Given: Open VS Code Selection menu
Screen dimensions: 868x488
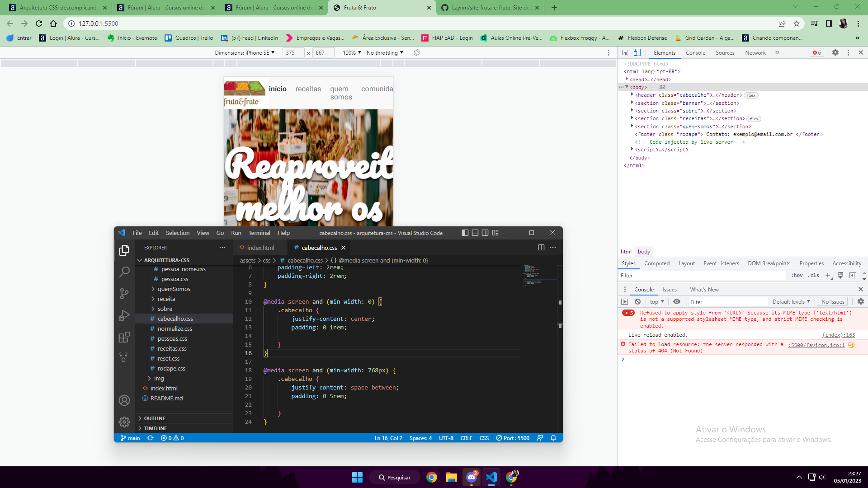Looking at the screenshot, I should (x=177, y=233).
